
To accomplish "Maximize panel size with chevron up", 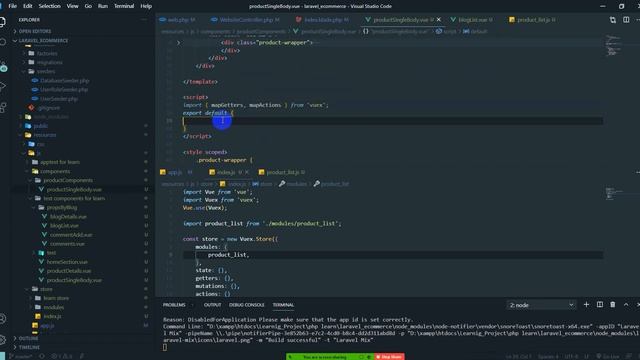I will tap(626, 304).
